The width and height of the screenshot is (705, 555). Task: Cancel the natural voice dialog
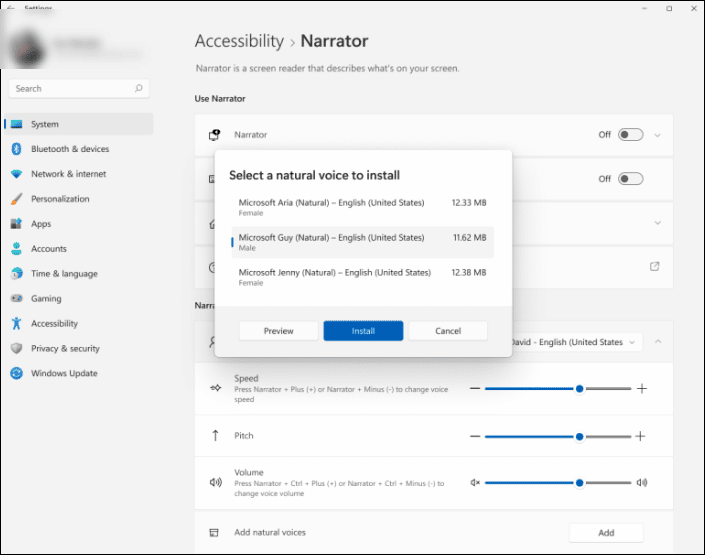pyautogui.click(x=448, y=331)
